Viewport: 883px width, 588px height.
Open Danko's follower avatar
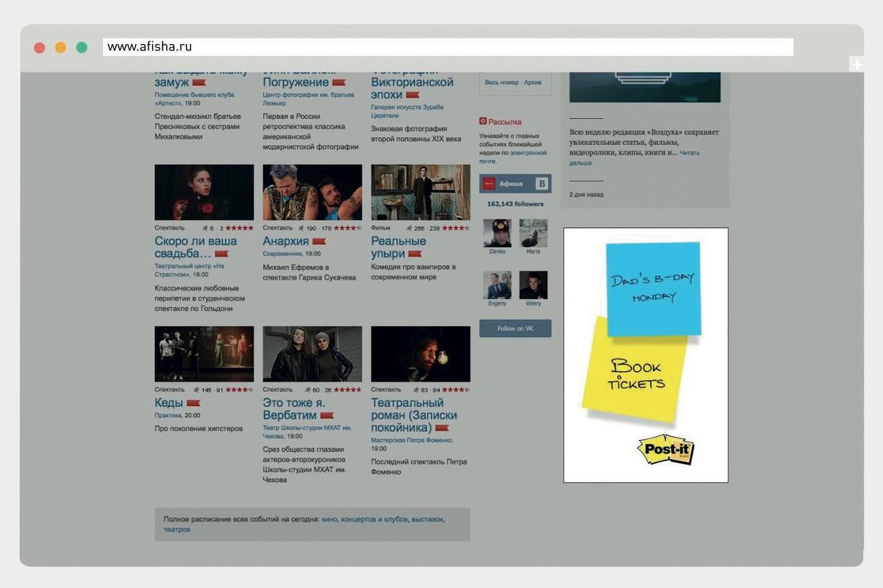click(x=497, y=233)
